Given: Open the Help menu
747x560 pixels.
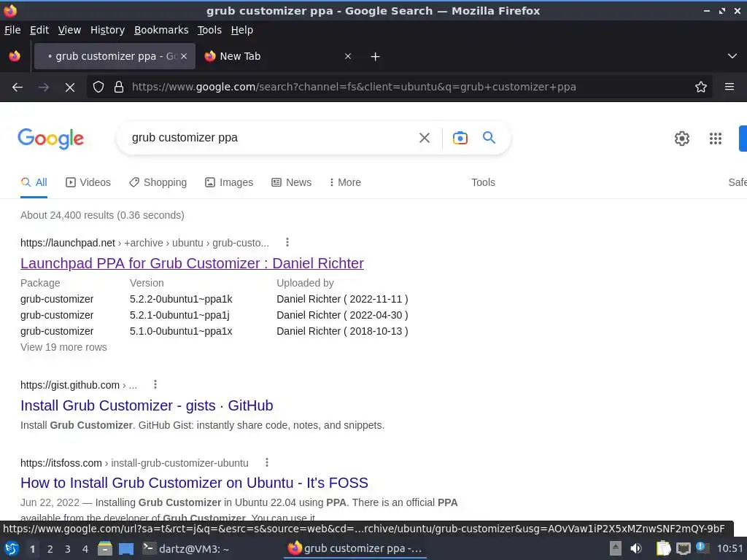Looking at the screenshot, I should coord(242,30).
